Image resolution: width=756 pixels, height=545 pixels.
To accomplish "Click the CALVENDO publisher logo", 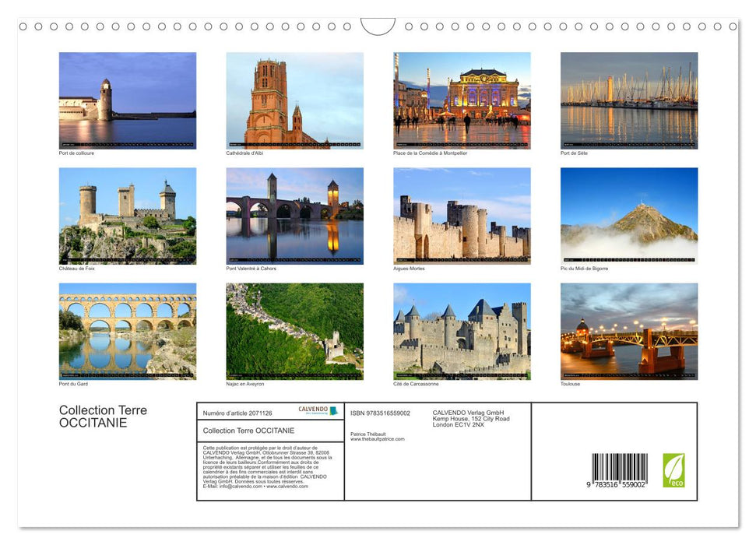I will point(317,411).
